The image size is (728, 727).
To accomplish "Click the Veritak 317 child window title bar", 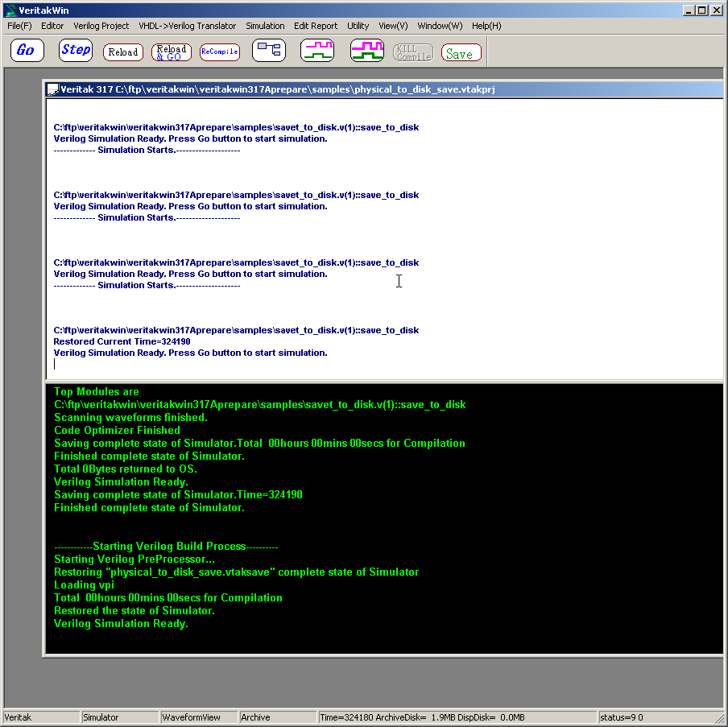I will pos(384,89).
